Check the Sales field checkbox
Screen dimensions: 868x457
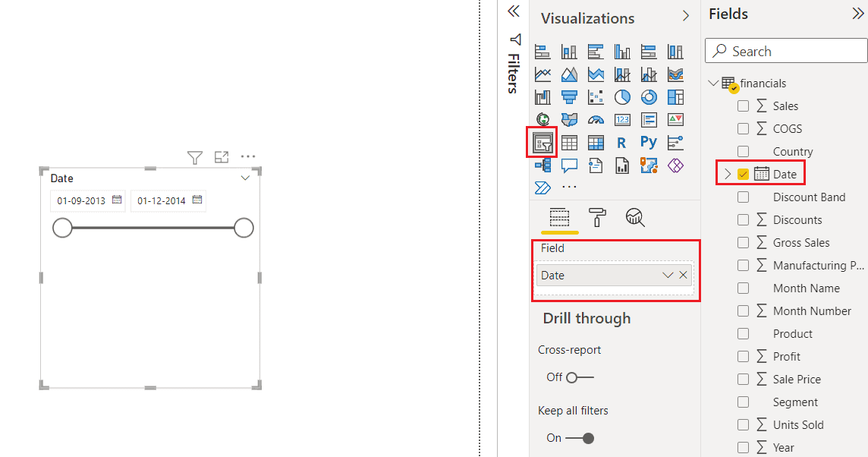click(743, 106)
